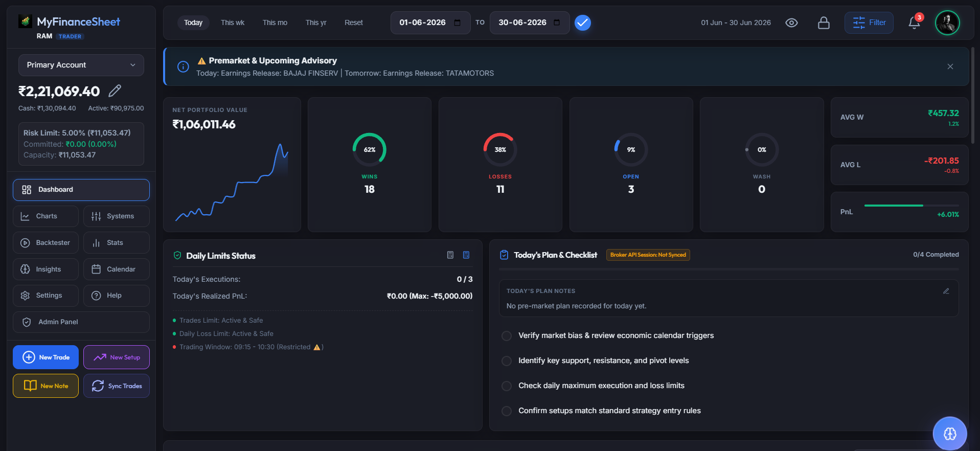
Task: Click the info icon in advisory banner
Action: [x=183, y=66]
